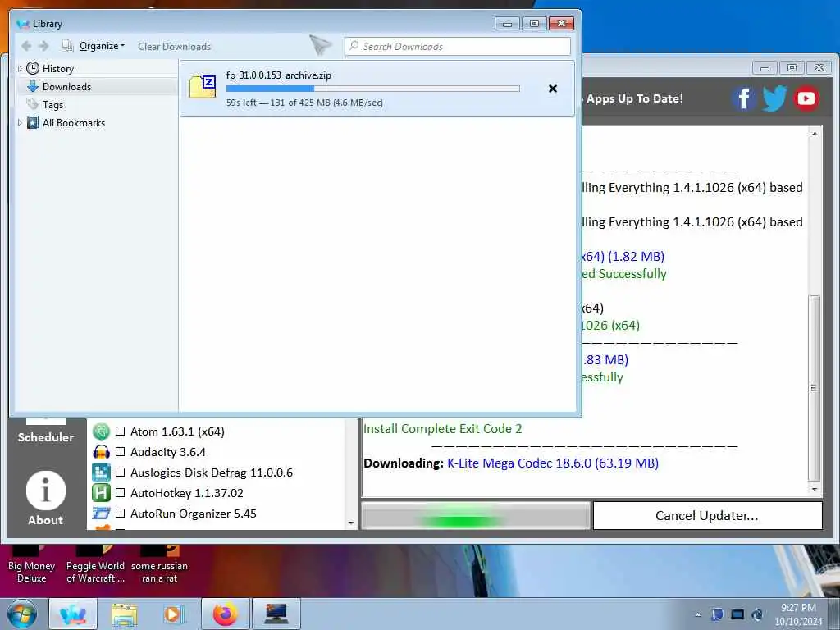
Task: Click the Library forward arrow
Action: [x=44, y=47]
